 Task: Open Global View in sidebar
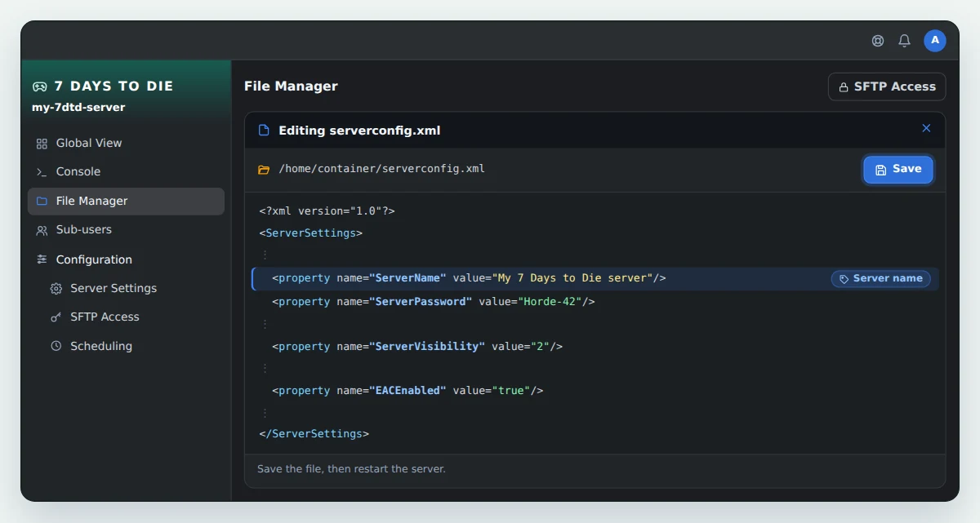pos(126,143)
